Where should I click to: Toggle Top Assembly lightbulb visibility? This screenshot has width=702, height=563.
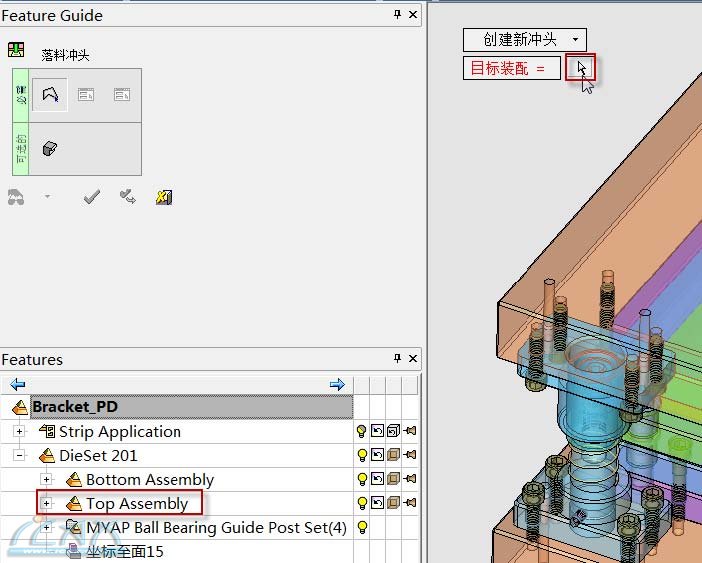[362, 503]
